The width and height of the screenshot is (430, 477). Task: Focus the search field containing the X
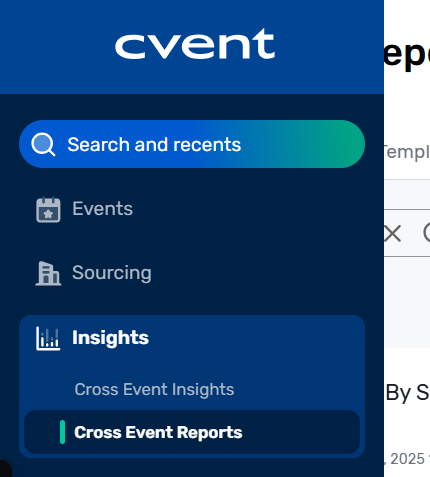pos(407,233)
